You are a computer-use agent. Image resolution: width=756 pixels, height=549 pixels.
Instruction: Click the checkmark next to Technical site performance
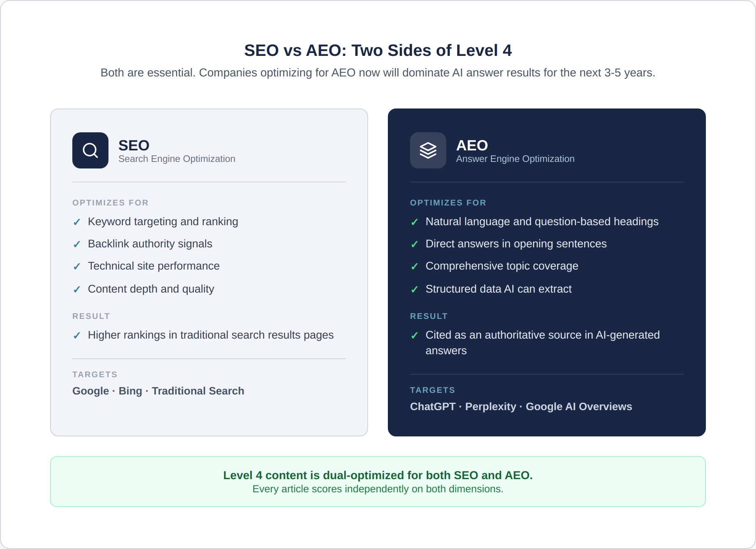click(x=77, y=267)
